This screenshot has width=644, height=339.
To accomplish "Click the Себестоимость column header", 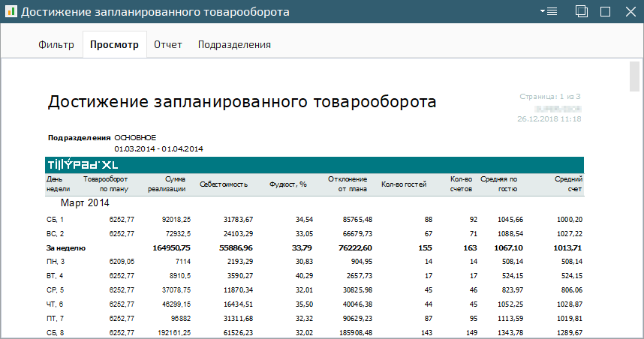I will tap(224, 184).
